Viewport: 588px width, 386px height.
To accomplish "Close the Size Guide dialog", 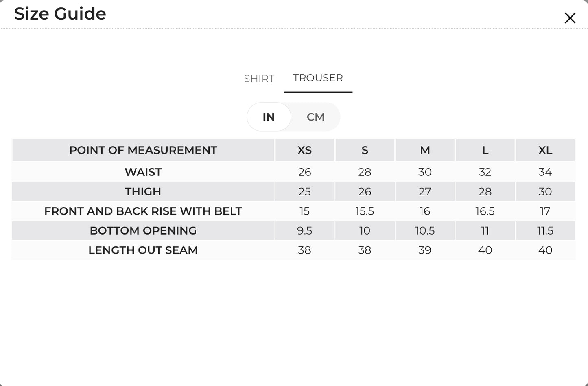I will click(570, 18).
